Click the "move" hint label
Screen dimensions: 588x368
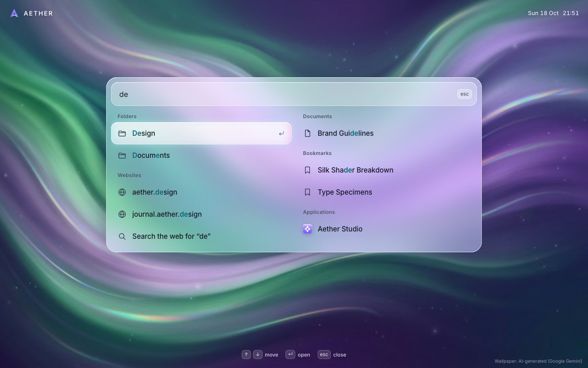(272, 355)
